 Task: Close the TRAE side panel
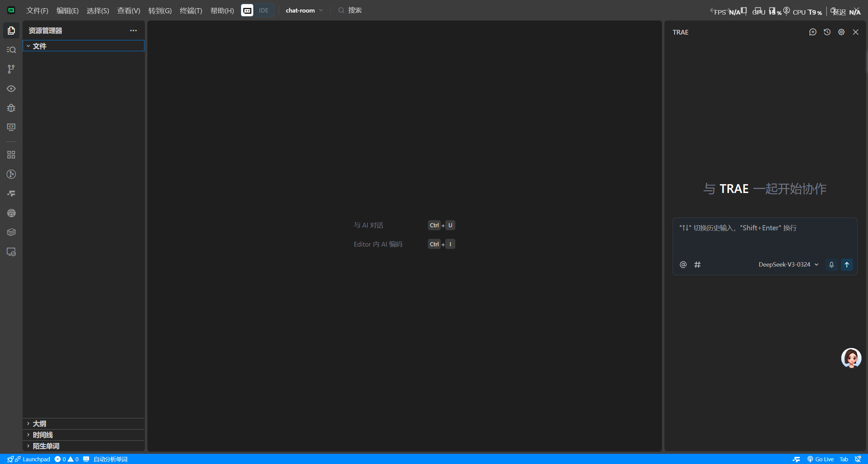(855, 32)
